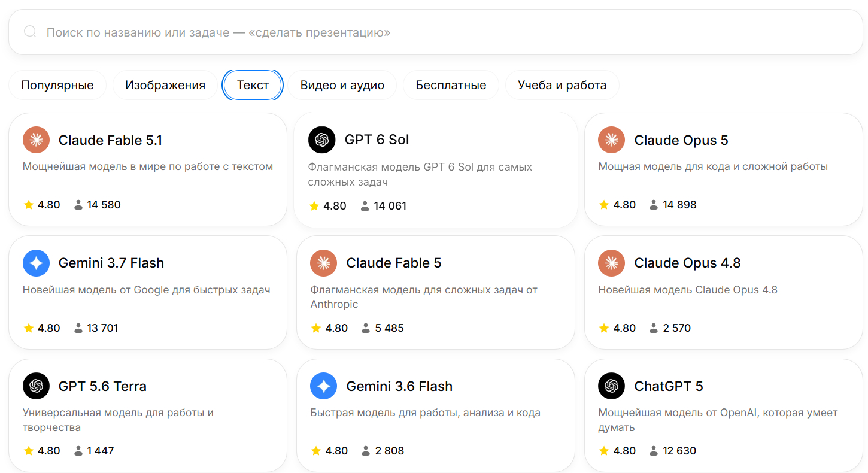Click the user count '14 580'
Image resolution: width=868 pixels, height=473 pixels.
pos(104,205)
